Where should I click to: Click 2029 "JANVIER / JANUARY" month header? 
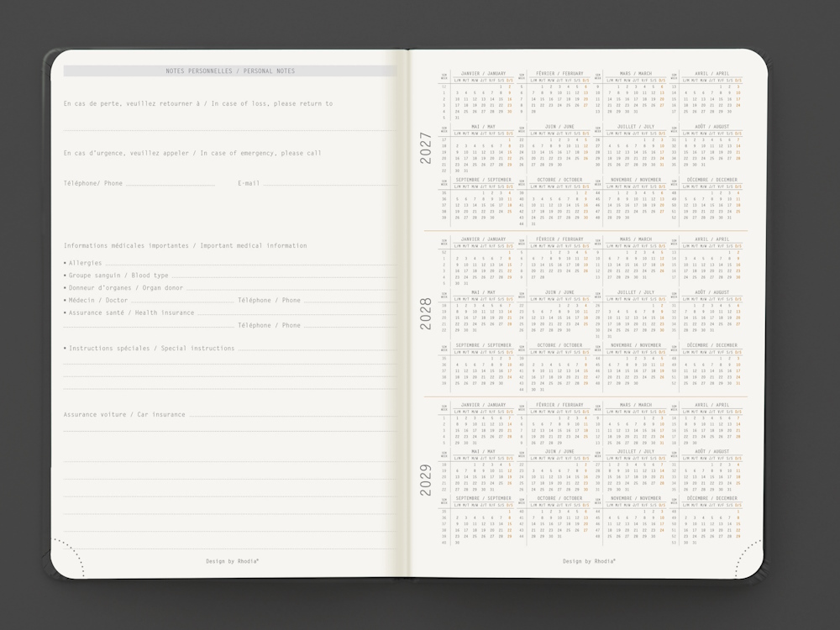click(483, 405)
